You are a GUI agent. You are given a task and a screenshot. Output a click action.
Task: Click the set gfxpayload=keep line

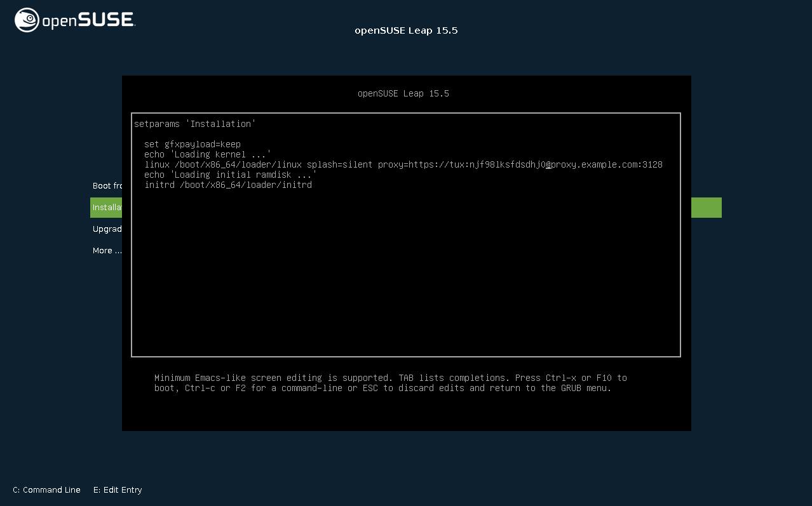(x=193, y=144)
